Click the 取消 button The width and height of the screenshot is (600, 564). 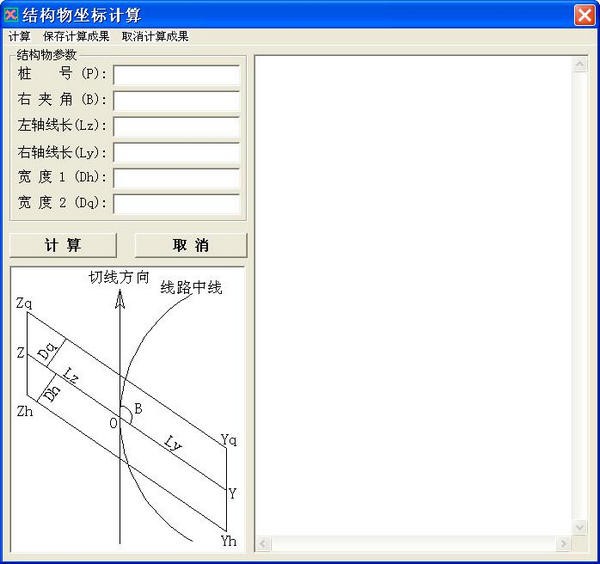point(191,245)
